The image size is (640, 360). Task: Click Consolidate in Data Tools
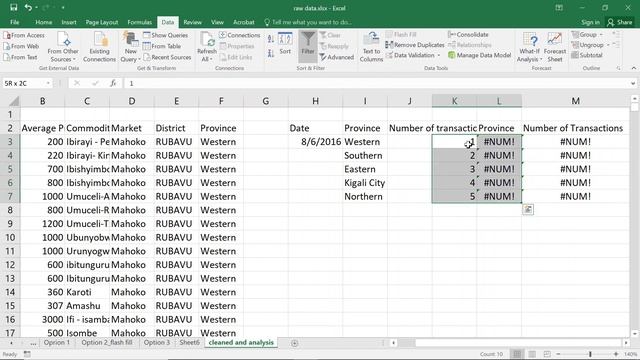(468, 35)
